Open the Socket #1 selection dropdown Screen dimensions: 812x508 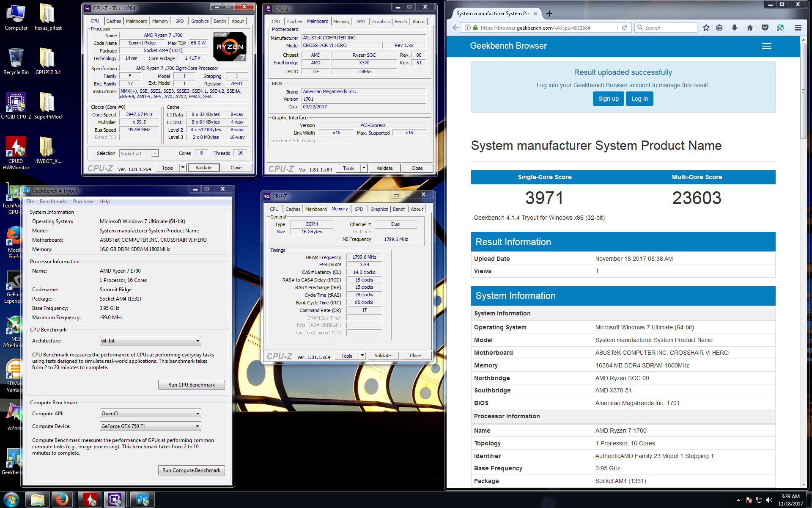pos(139,153)
